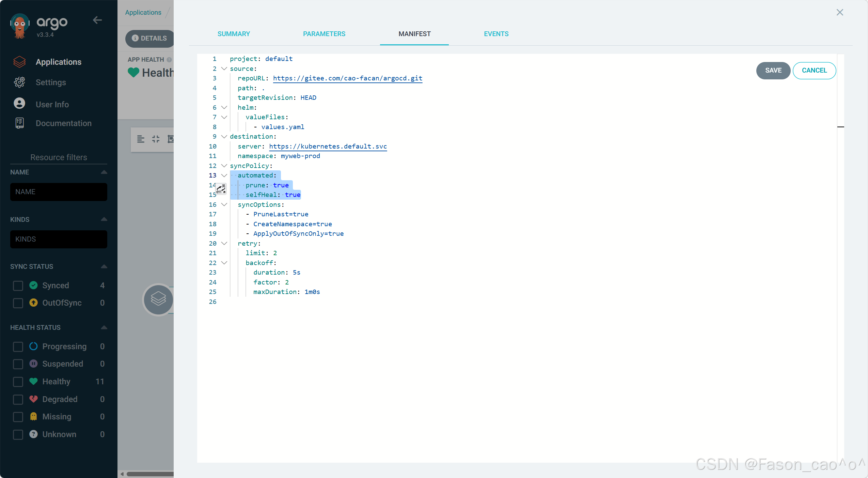Collapse the SYNC STATUS filter group
The image size is (868, 478).
(x=104, y=266)
